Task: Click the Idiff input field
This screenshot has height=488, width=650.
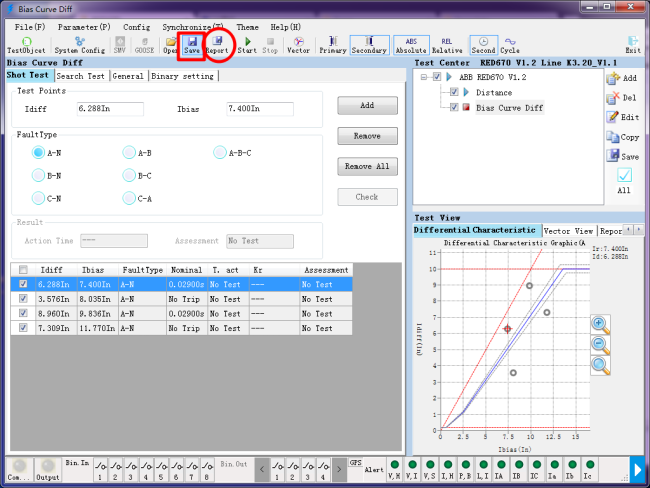Action: (109, 108)
